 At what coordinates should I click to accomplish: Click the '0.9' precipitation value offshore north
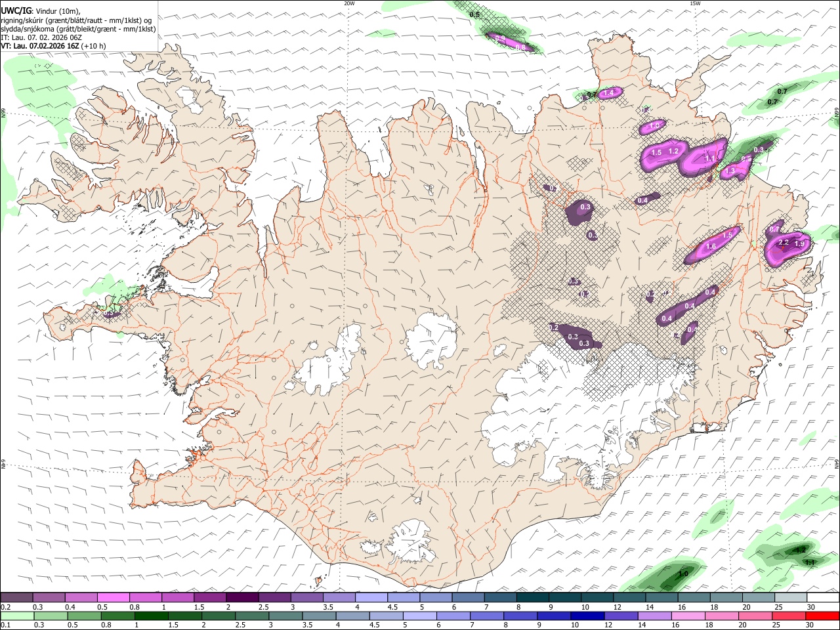501,38
